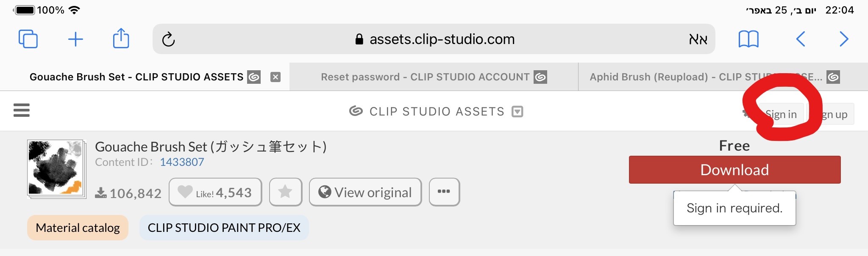Open a new tab with plus icon
This screenshot has height=256, width=868.
75,39
